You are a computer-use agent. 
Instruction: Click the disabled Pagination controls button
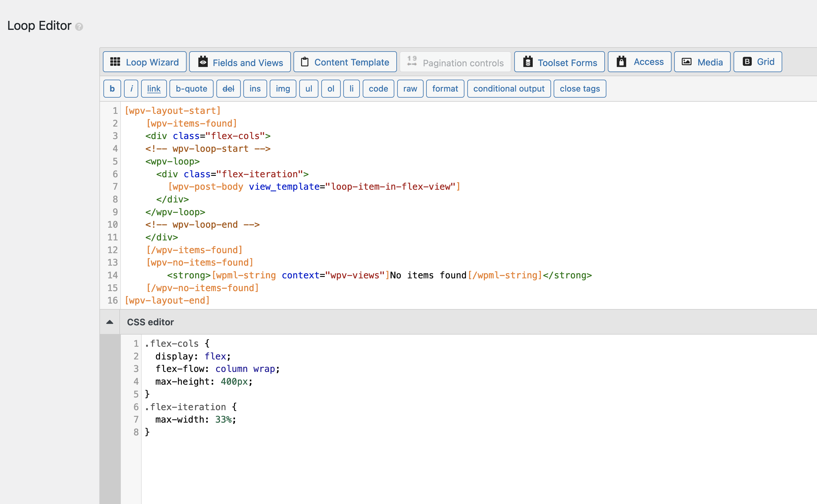point(455,62)
